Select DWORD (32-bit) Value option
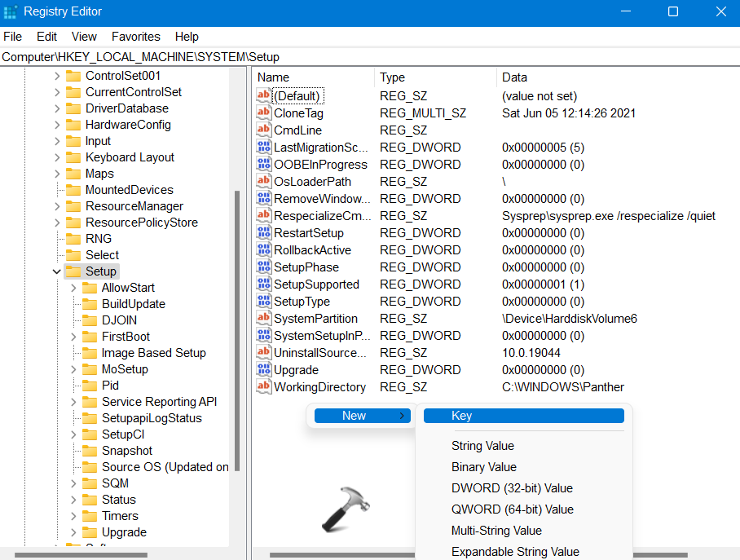 (x=512, y=488)
